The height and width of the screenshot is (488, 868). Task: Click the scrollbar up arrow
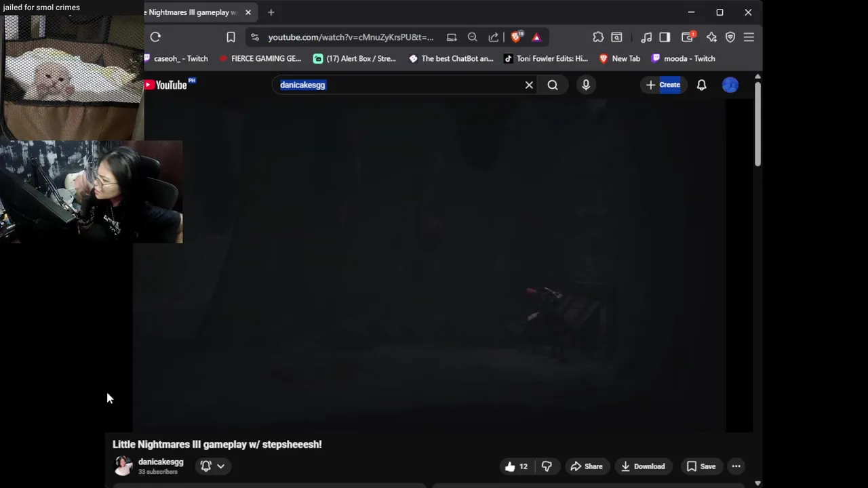(757, 77)
